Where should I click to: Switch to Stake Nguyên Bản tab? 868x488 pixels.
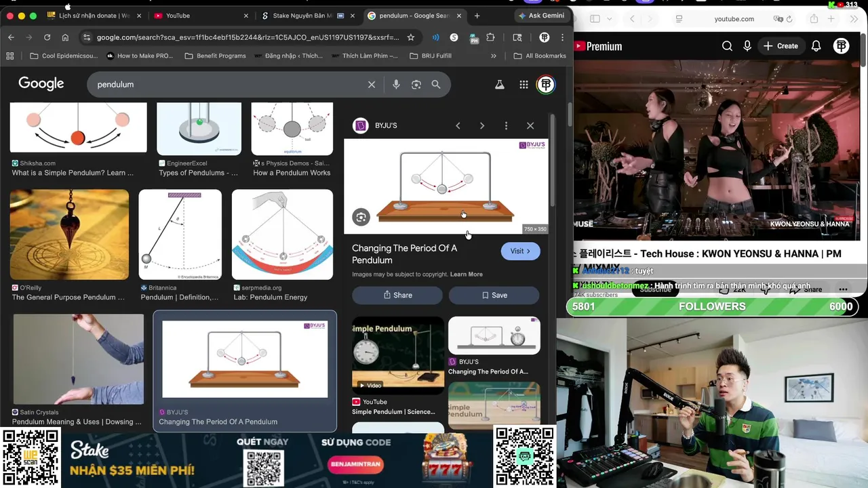point(307,16)
